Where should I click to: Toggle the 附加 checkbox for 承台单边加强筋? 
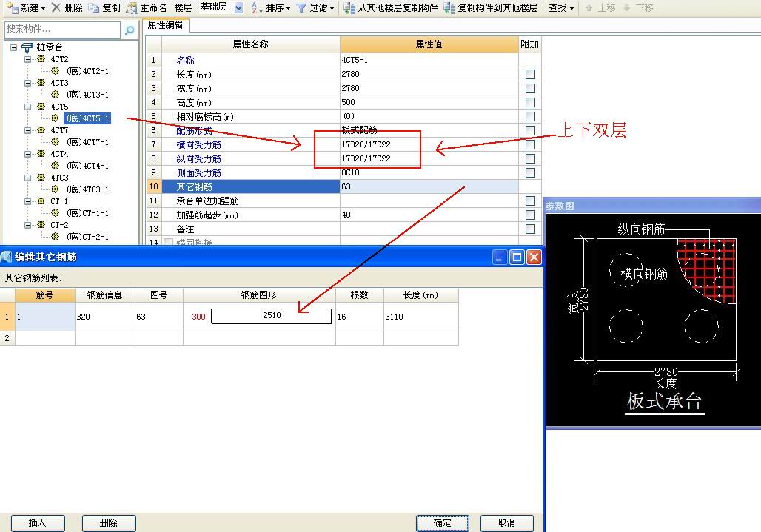click(x=531, y=201)
